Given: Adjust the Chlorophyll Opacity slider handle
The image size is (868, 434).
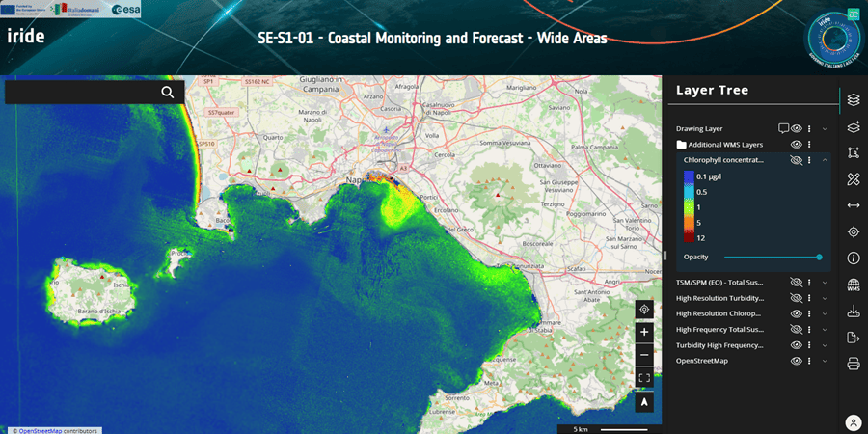Looking at the screenshot, I should tap(819, 257).
